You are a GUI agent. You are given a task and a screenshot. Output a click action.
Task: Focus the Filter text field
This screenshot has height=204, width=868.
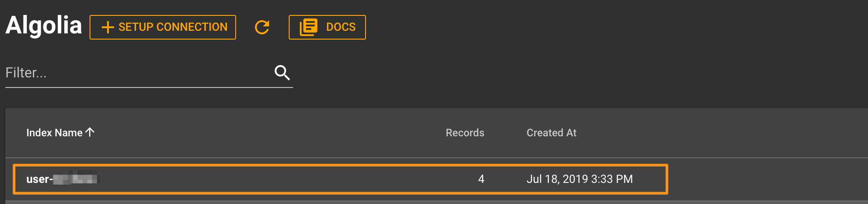click(149, 73)
